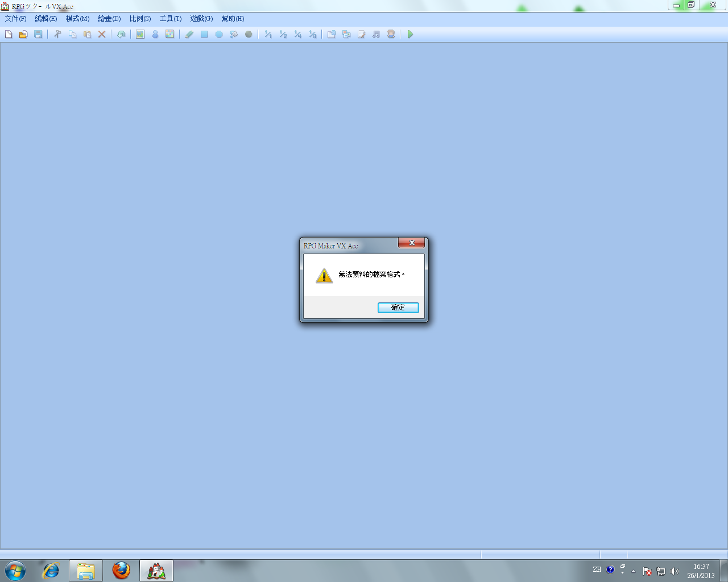Select the Rectangle drawing tool

(204, 35)
